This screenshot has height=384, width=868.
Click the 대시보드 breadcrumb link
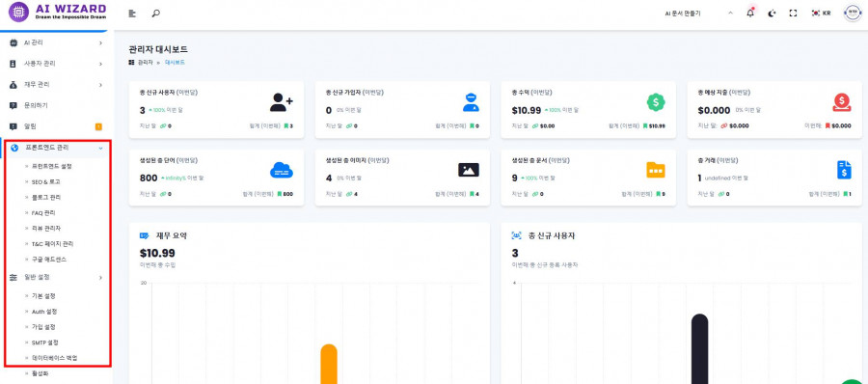[175, 63]
